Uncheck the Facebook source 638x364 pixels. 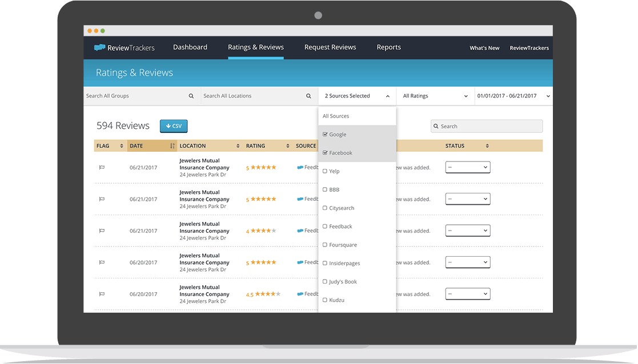tap(325, 153)
